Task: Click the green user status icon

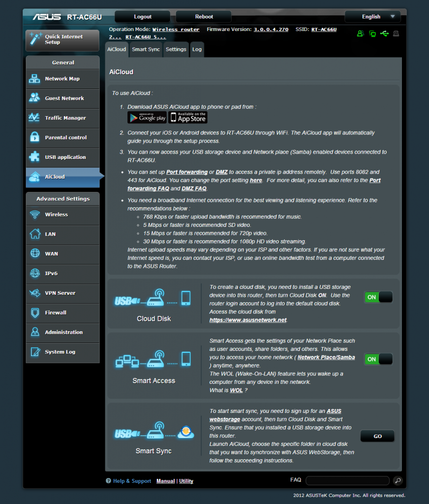Action: point(360,33)
